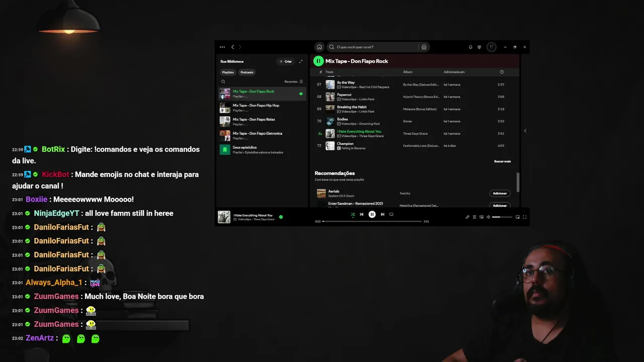Sort by duration using the clock icon header

coord(502,72)
